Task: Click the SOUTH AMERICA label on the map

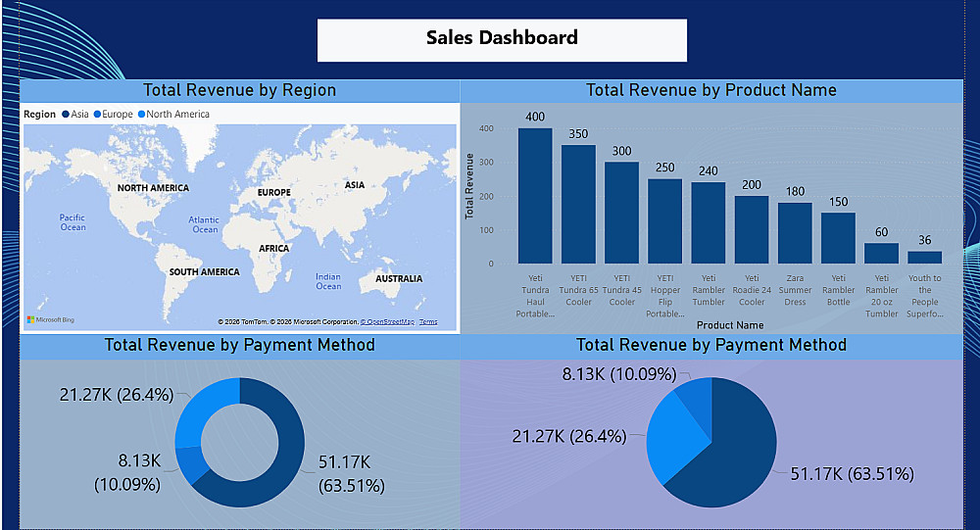Action: point(205,272)
